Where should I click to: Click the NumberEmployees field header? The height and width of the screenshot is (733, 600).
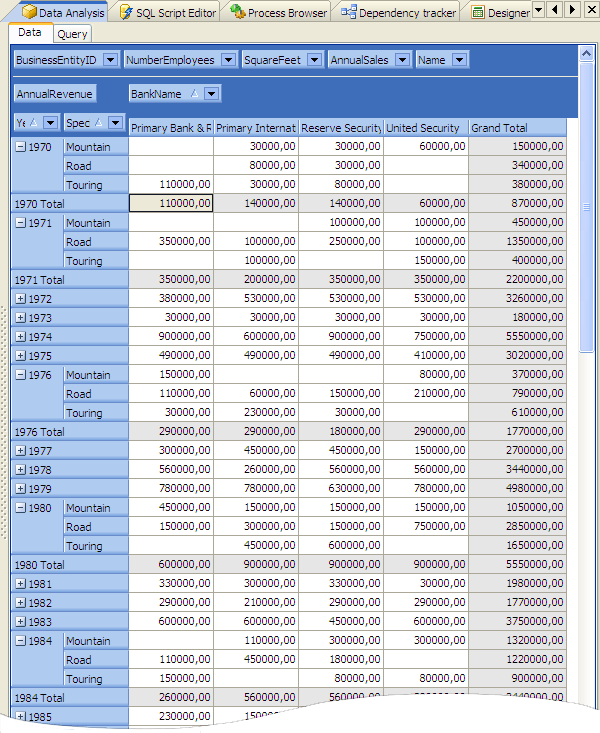click(181, 60)
